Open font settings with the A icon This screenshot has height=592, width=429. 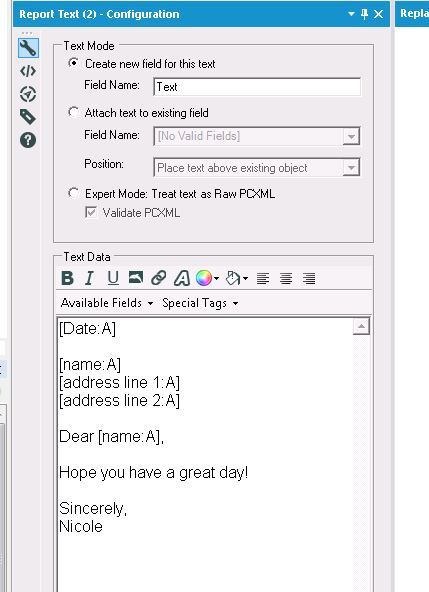[182, 279]
